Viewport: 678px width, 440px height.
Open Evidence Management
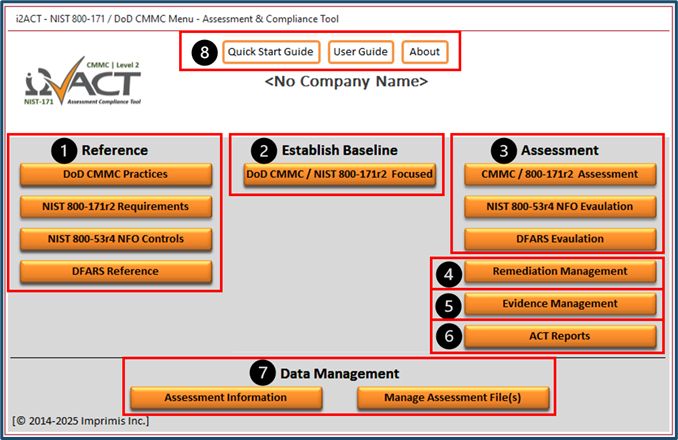click(560, 304)
